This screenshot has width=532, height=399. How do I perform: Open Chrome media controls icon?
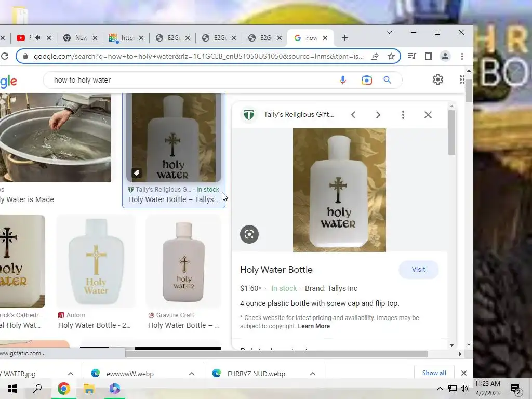pos(412,56)
